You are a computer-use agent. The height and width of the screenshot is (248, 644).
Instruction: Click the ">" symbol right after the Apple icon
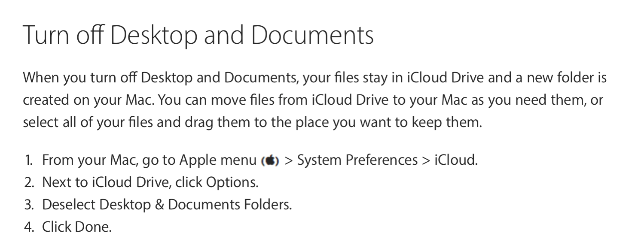pos(288,160)
